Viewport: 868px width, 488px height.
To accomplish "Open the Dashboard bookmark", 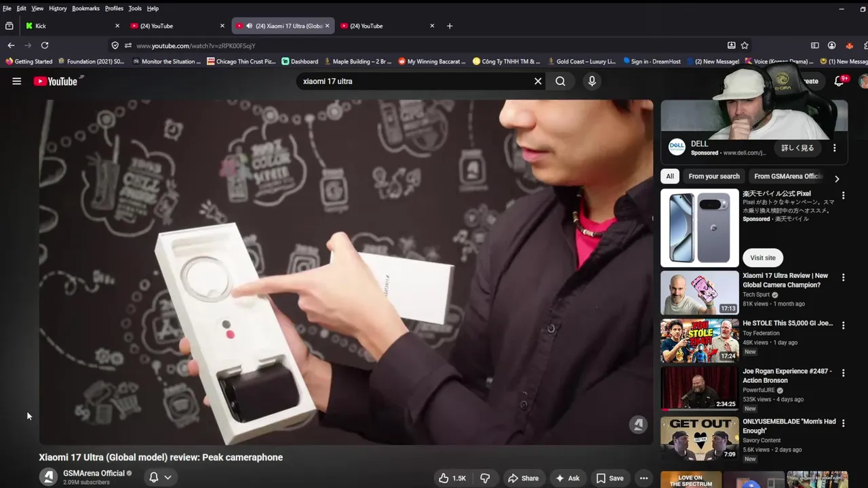I will (x=300, y=62).
